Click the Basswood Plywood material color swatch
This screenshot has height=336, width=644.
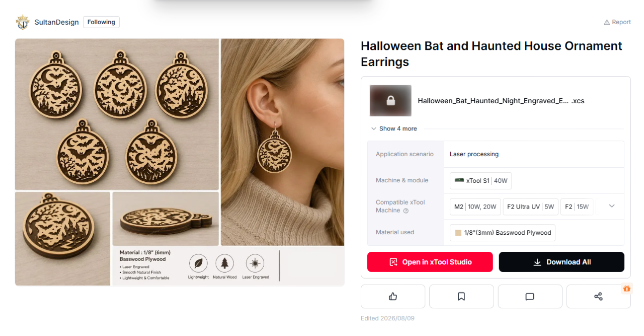[458, 233]
